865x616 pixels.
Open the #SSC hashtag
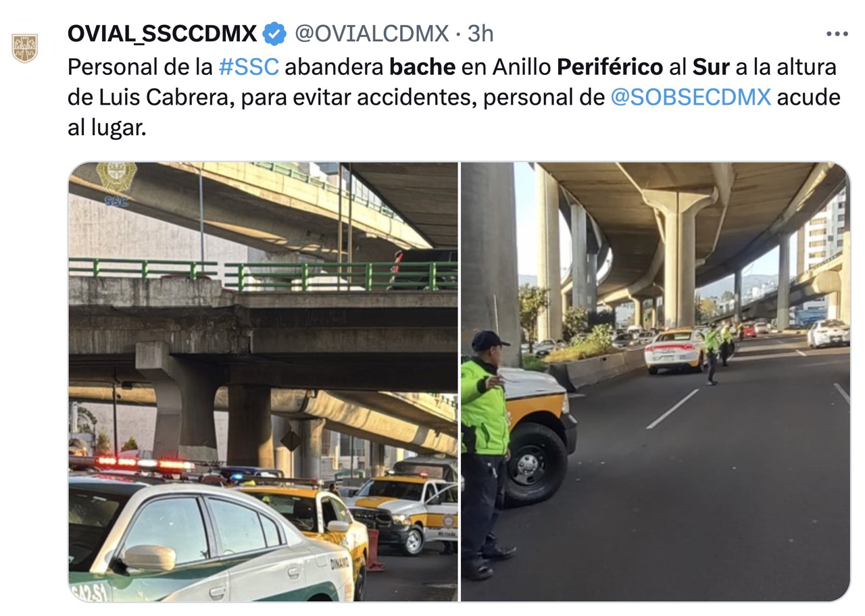coord(249,67)
